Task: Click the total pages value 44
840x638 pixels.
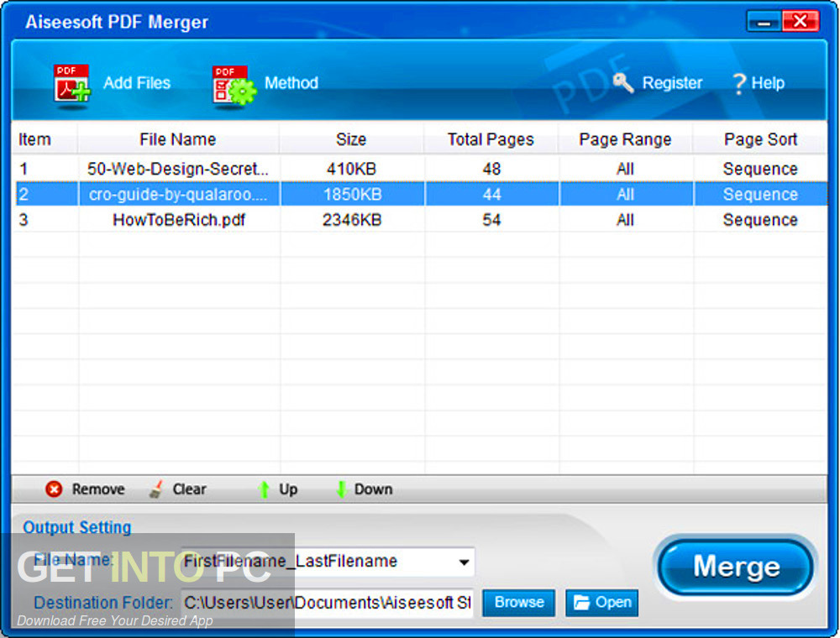Action: click(491, 194)
